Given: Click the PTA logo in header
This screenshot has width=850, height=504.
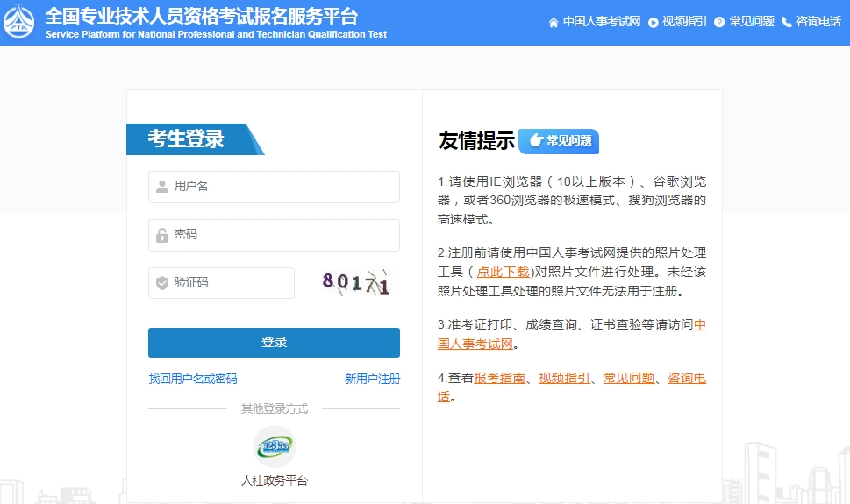Looking at the screenshot, I should pyautogui.click(x=19, y=22).
